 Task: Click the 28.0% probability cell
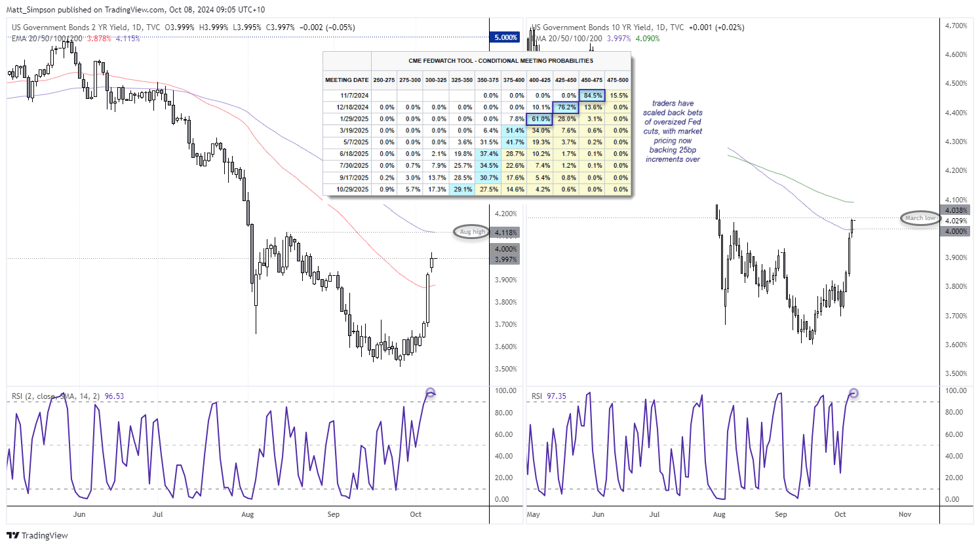566,119
